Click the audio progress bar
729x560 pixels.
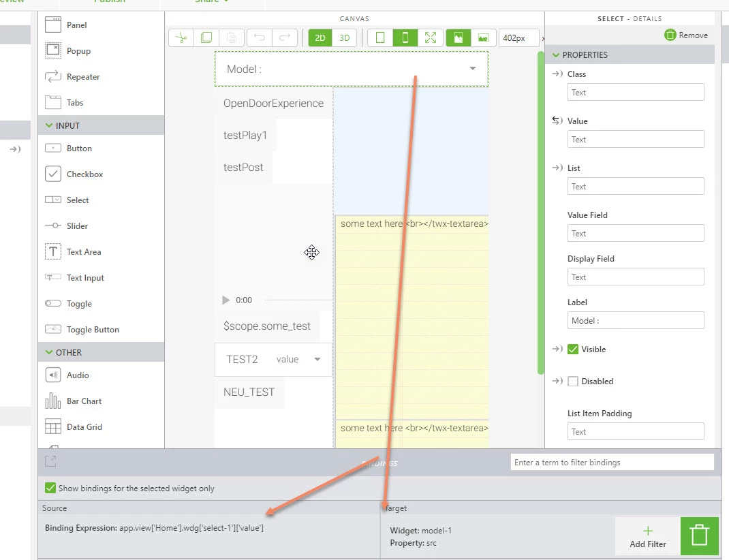(x=298, y=300)
